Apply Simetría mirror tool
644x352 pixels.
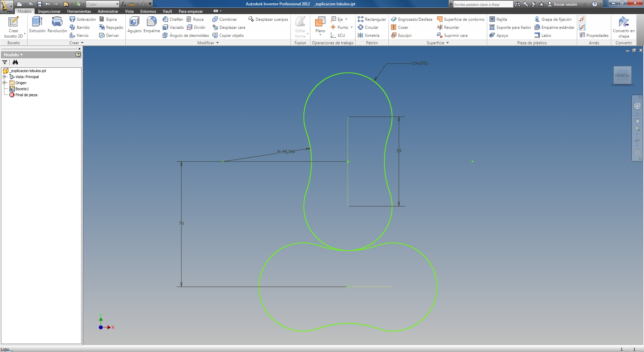(368, 35)
